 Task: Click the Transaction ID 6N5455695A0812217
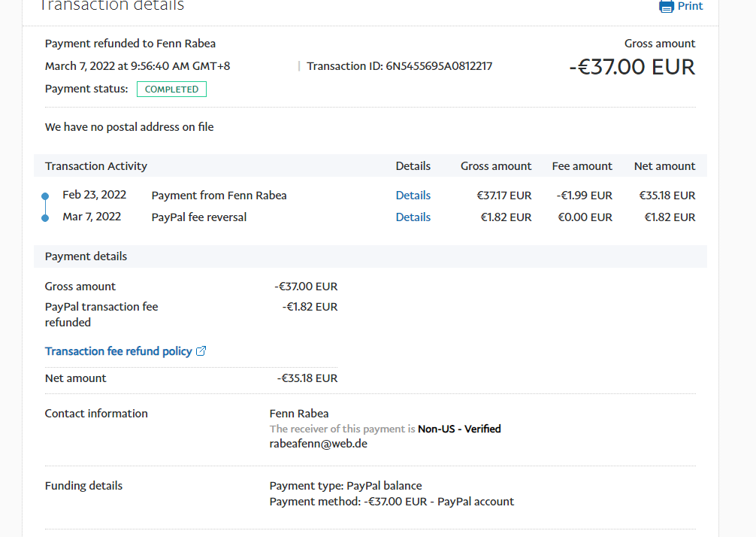pyautogui.click(x=439, y=66)
